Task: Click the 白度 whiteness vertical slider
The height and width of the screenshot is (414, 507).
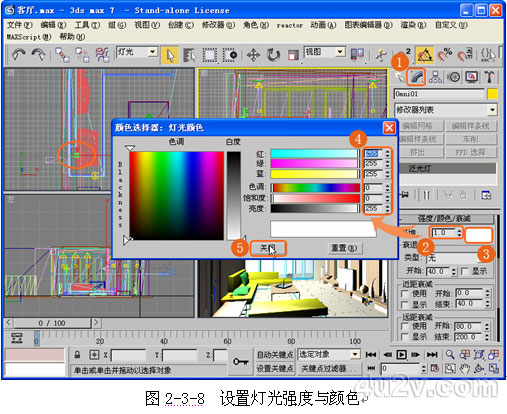Action: coord(233,196)
